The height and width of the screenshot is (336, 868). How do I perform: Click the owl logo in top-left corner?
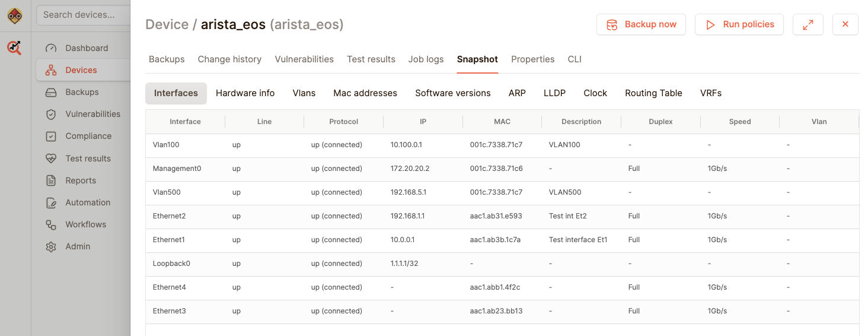(15, 16)
